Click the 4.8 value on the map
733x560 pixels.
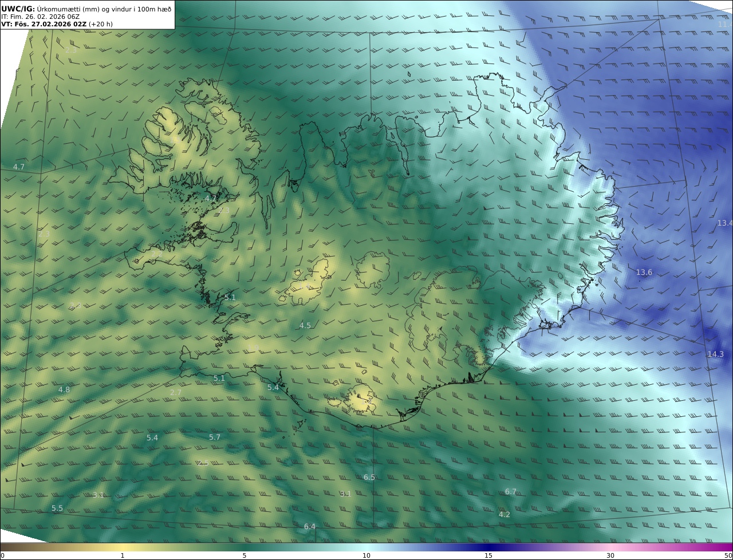[64, 389]
